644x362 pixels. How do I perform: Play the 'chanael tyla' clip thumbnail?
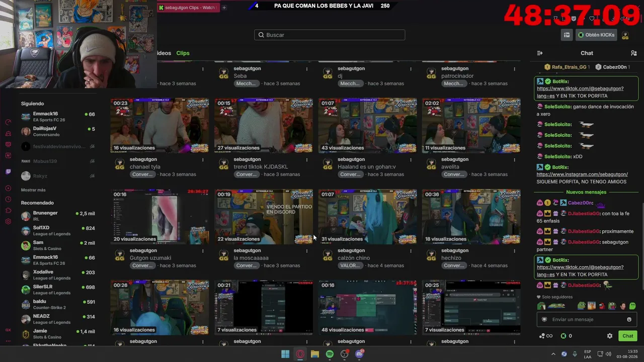pyautogui.click(x=159, y=125)
